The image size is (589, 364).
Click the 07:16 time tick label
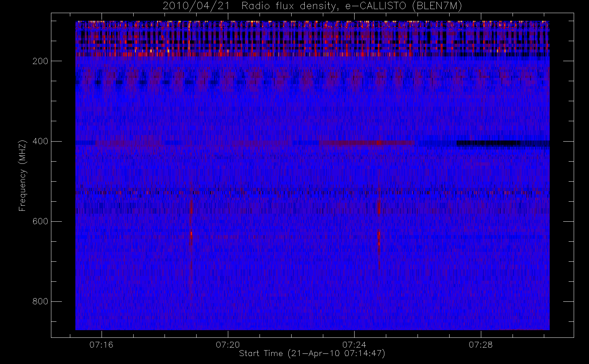pyautogui.click(x=102, y=345)
